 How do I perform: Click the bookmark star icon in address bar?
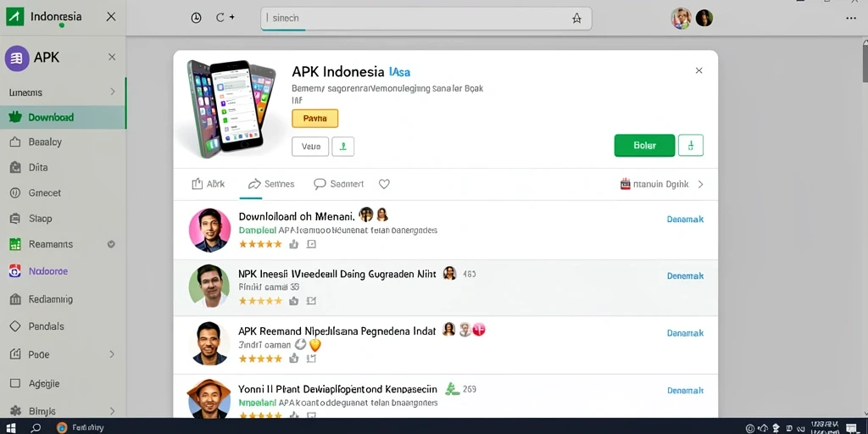pyautogui.click(x=576, y=19)
